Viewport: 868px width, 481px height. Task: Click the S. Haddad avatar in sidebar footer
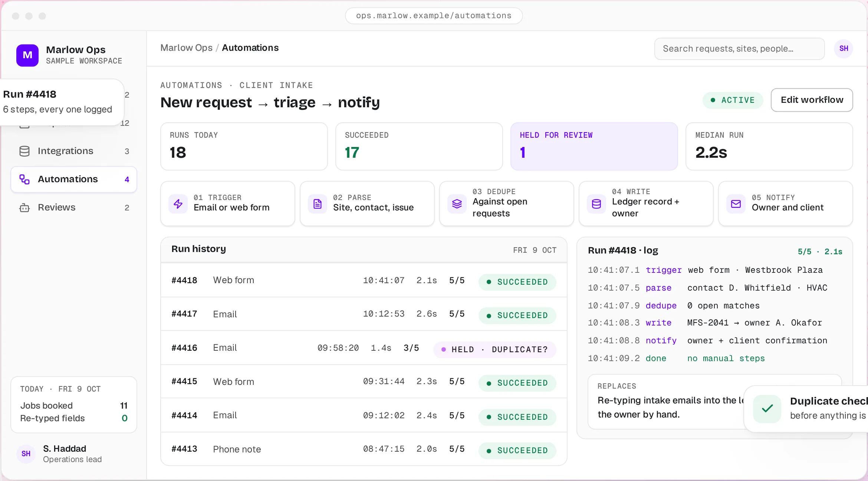[x=26, y=454]
